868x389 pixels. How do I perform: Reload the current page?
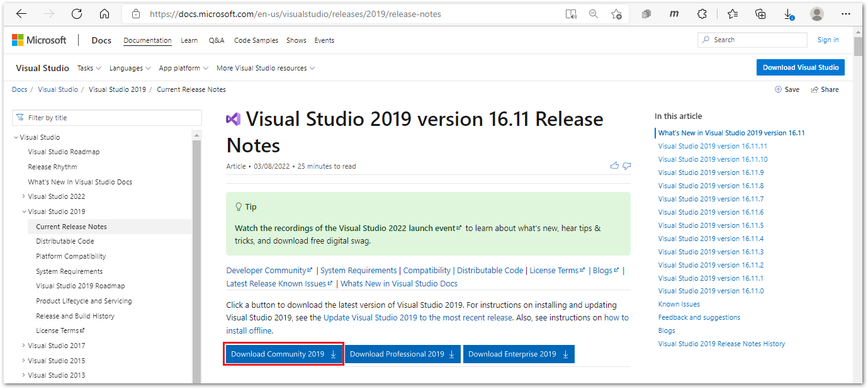[77, 14]
